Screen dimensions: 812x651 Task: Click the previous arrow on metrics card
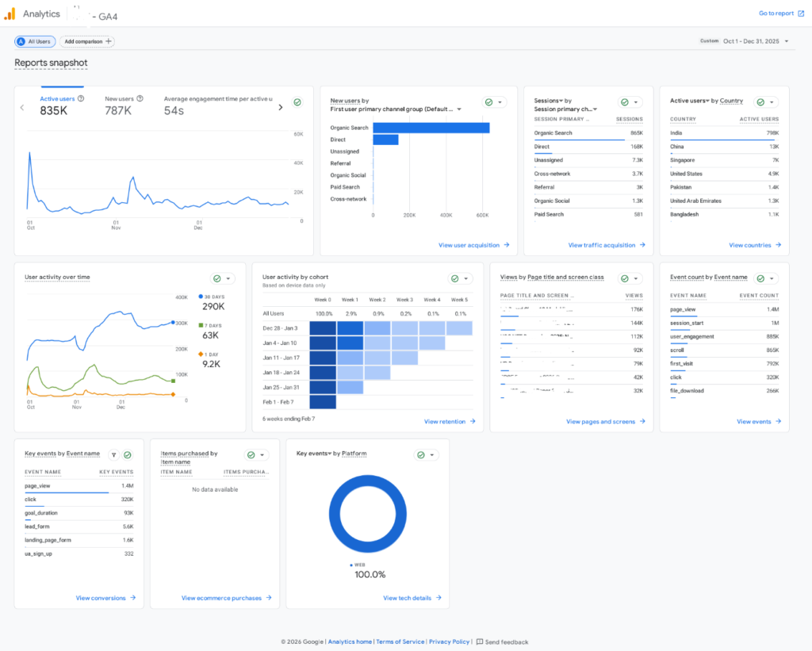pyautogui.click(x=22, y=108)
